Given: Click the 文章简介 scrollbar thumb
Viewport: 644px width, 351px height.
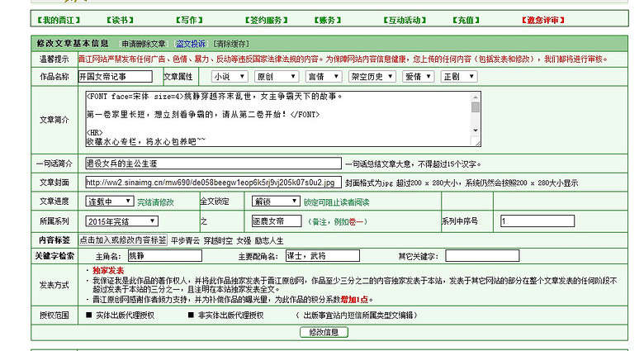Looking at the screenshot, I should point(476,107).
